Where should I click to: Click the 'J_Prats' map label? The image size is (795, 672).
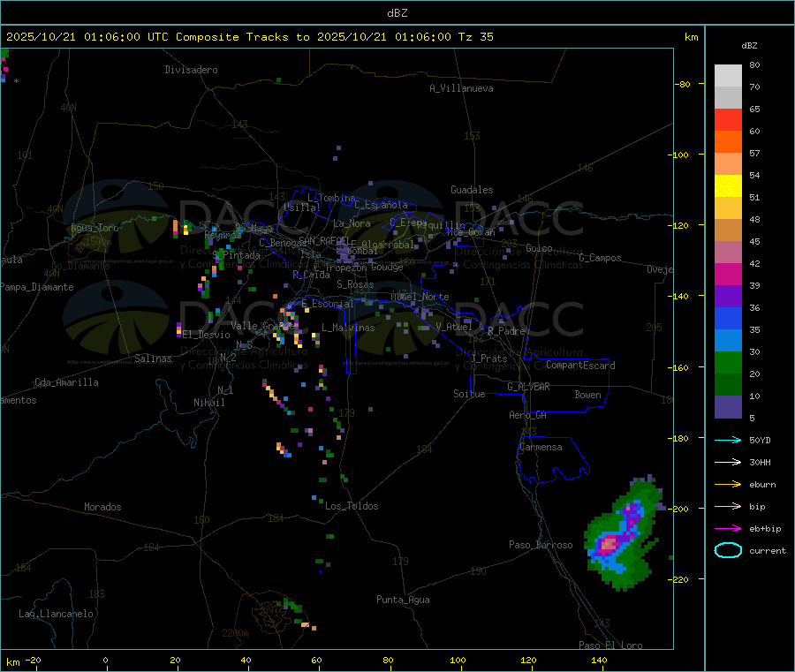click(x=489, y=359)
